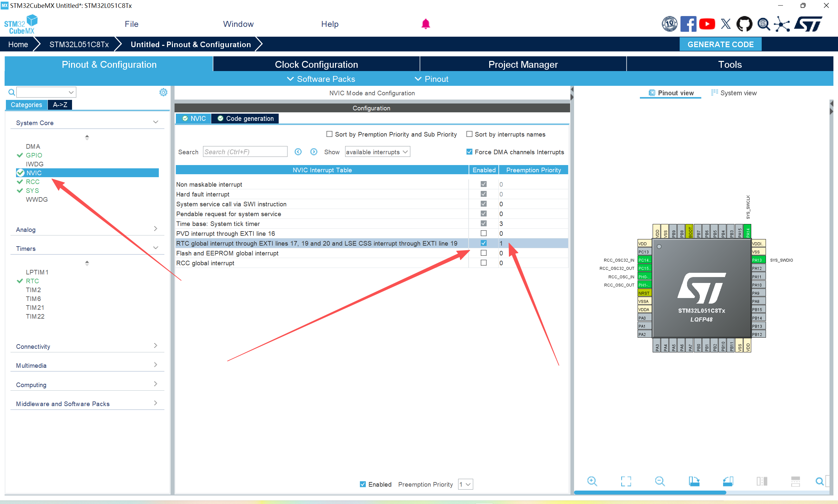Collapse the System Core category
The image size is (838, 504).
[x=156, y=122]
